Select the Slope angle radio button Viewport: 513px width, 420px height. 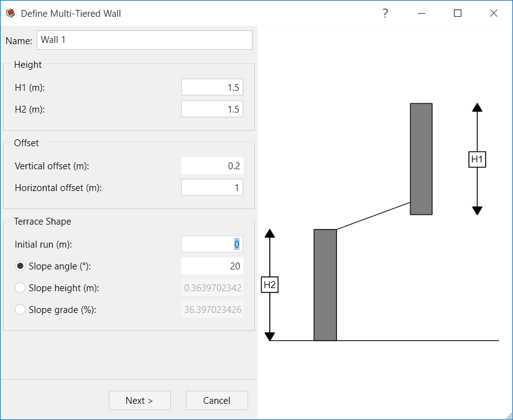20,266
